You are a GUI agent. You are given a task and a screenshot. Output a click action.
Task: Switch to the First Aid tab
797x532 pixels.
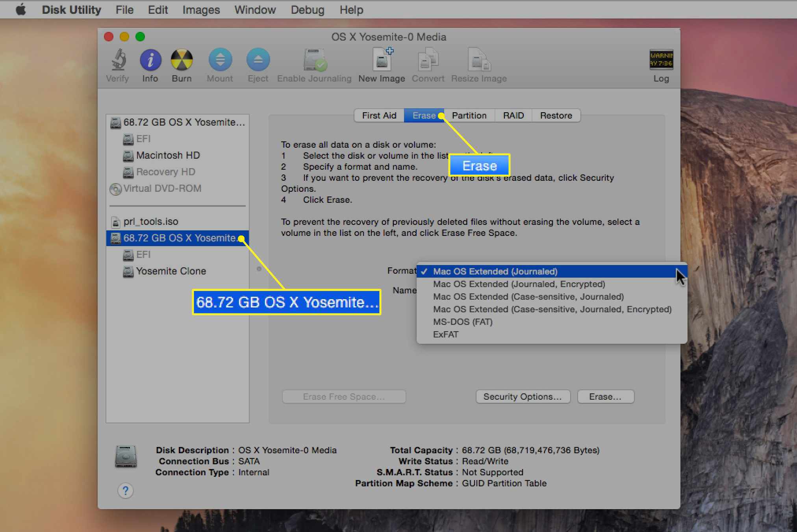[379, 115]
